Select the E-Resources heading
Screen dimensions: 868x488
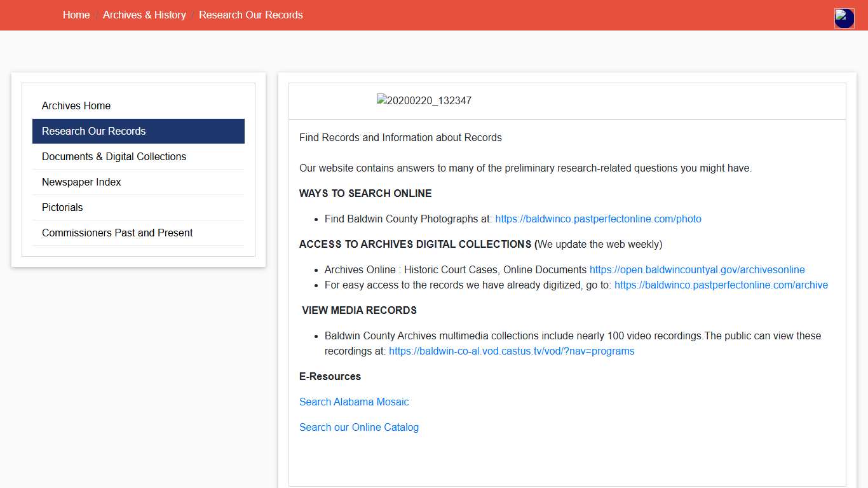pyautogui.click(x=330, y=376)
